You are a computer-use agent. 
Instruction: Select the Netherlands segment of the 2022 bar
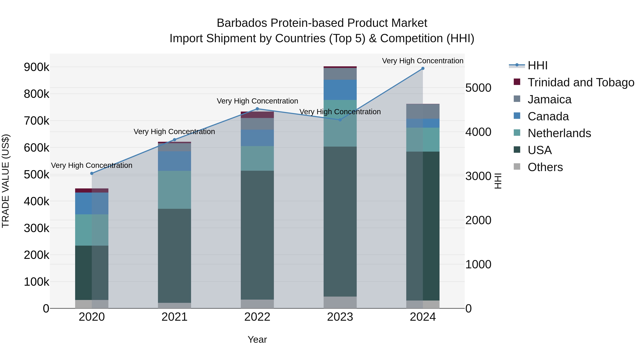257,158
